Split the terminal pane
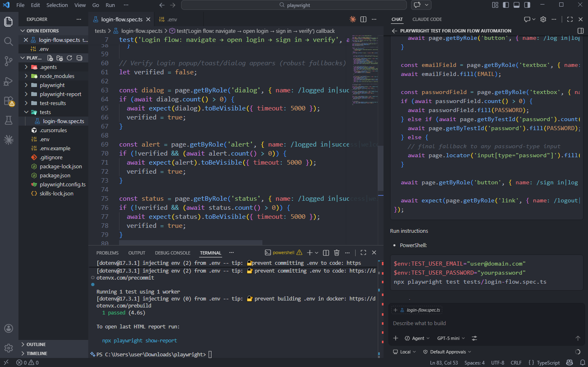Image resolution: width=588 pixels, height=367 pixels. point(326,252)
